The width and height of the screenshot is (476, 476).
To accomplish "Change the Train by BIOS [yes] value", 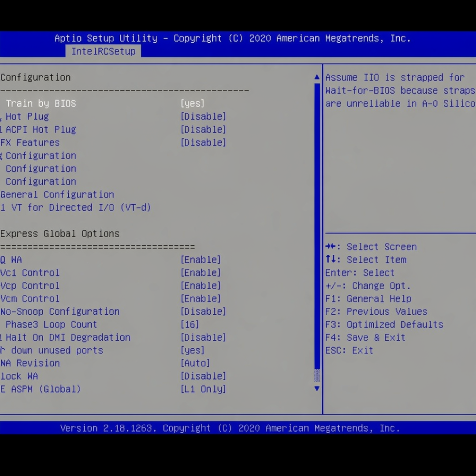I will (193, 104).
